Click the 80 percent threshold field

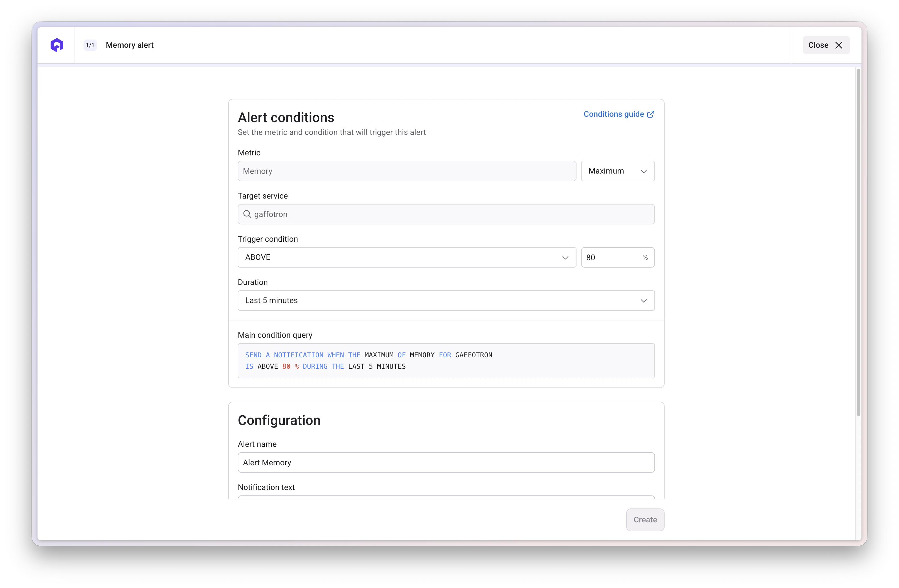618,257
